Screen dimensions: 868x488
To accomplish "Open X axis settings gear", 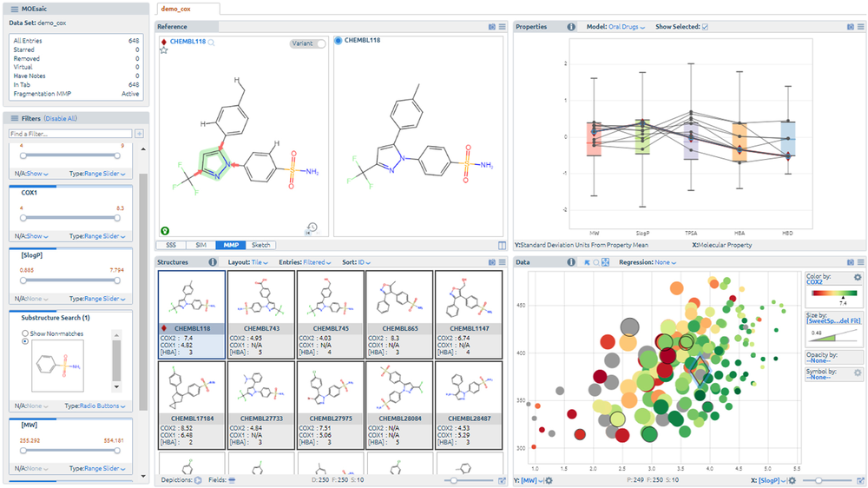I will coord(792,481).
